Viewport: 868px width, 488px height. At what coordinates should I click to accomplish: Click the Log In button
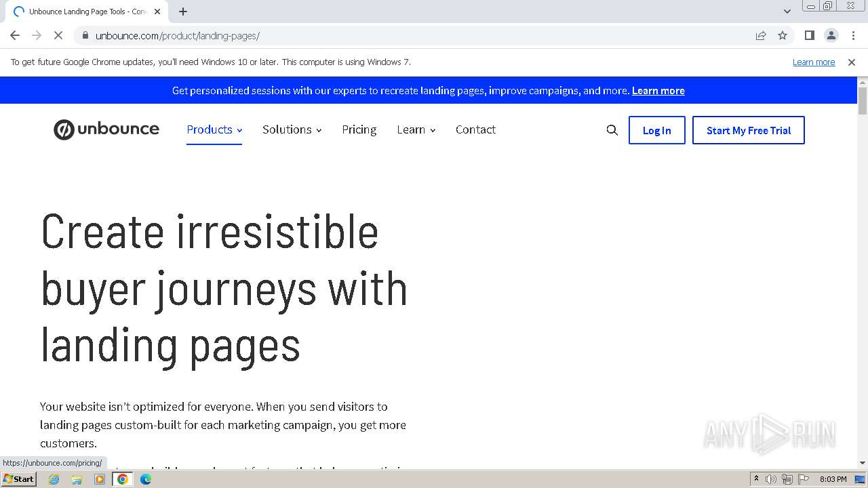tap(656, 130)
